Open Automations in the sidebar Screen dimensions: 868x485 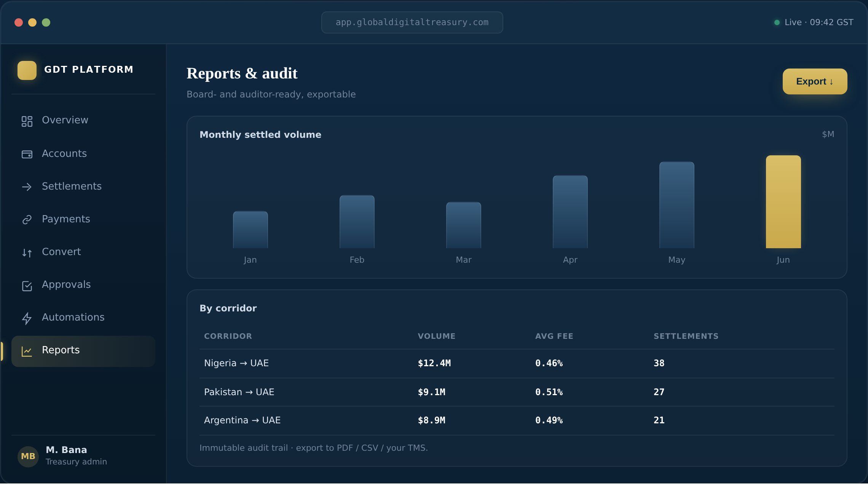[83, 317]
